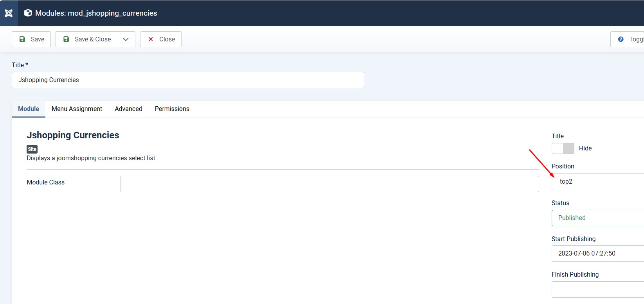The height and width of the screenshot is (304, 644).
Task: Open the Advanced tab
Action: click(x=128, y=109)
